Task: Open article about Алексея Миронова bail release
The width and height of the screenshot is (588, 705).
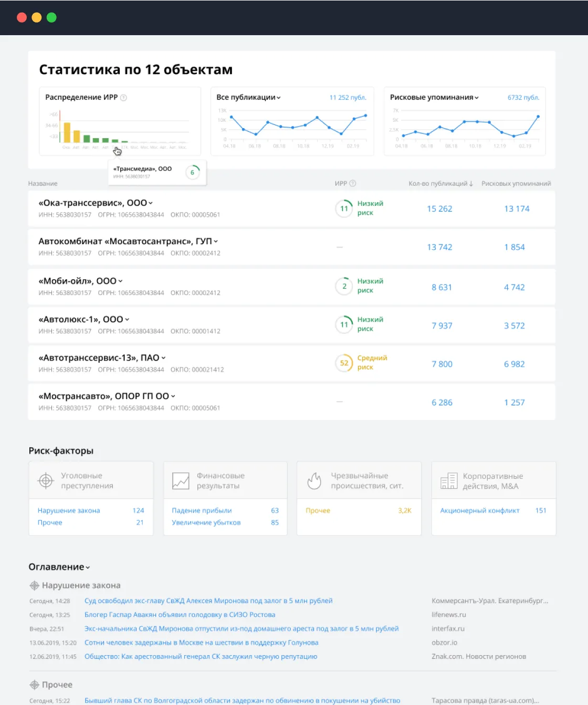Action: pyautogui.click(x=208, y=601)
